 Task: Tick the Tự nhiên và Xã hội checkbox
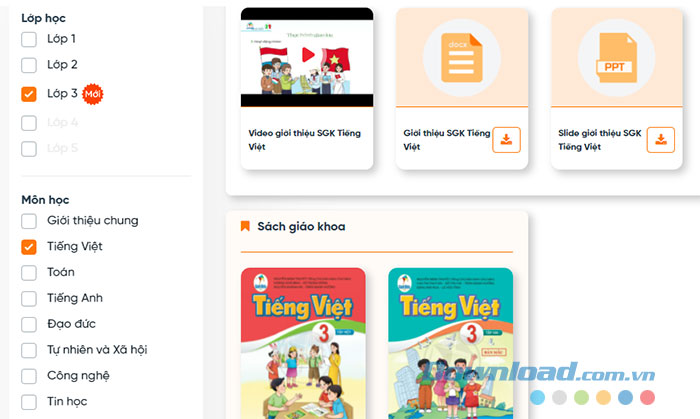pyautogui.click(x=29, y=350)
